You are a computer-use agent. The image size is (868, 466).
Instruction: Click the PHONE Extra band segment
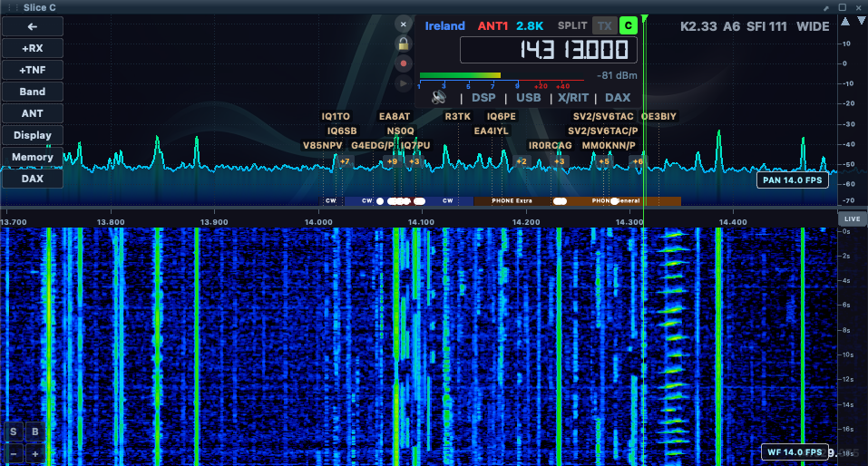pyautogui.click(x=512, y=201)
